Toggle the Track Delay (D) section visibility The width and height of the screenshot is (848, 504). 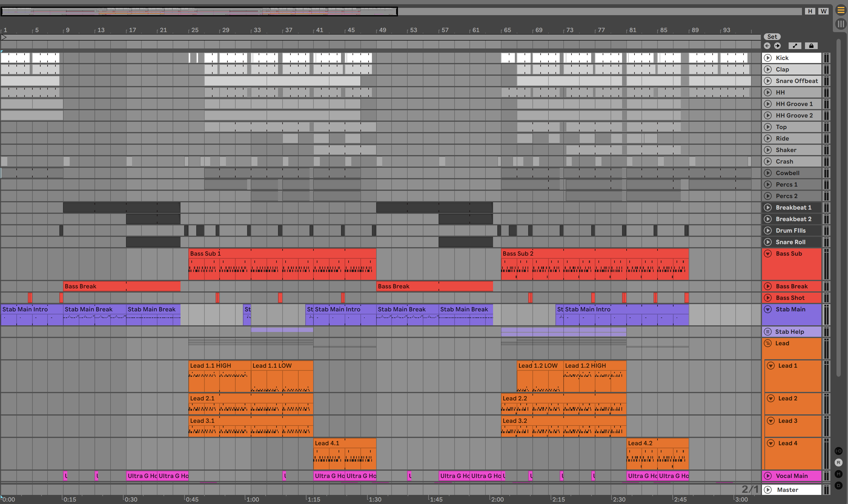coord(839,486)
